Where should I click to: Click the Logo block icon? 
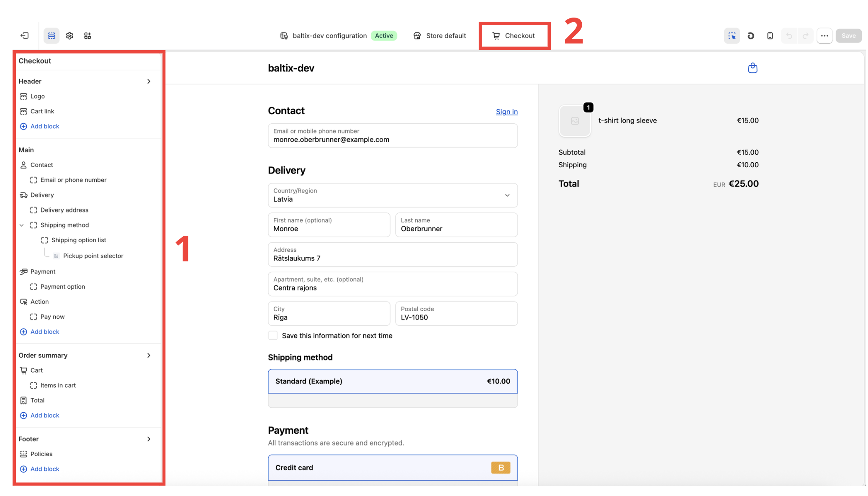pyautogui.click(x=23, y=96)
